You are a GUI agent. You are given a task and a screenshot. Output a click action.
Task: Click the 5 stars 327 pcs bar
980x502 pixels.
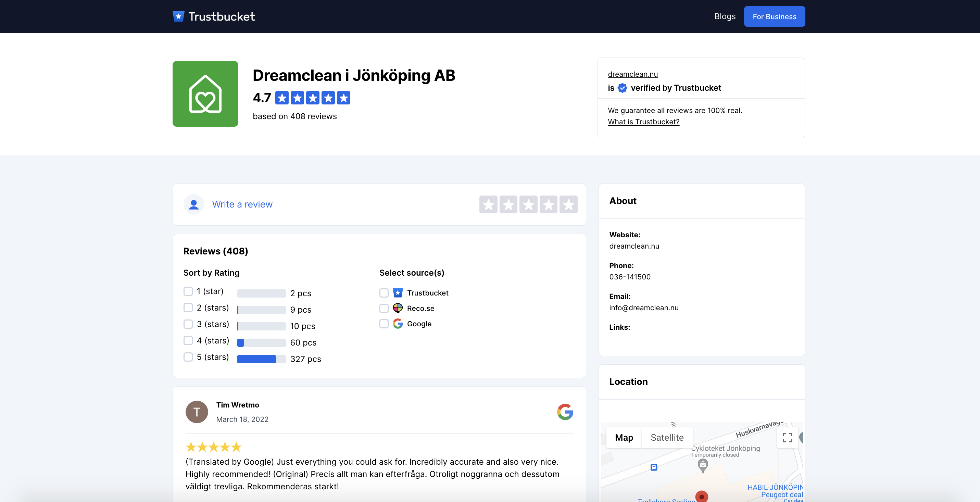point(261,359)
